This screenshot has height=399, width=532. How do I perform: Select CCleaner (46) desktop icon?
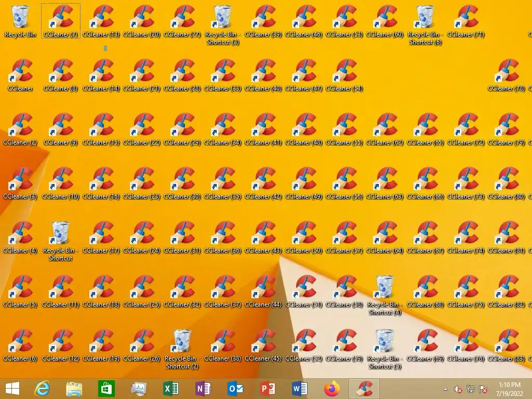(303, 20)
